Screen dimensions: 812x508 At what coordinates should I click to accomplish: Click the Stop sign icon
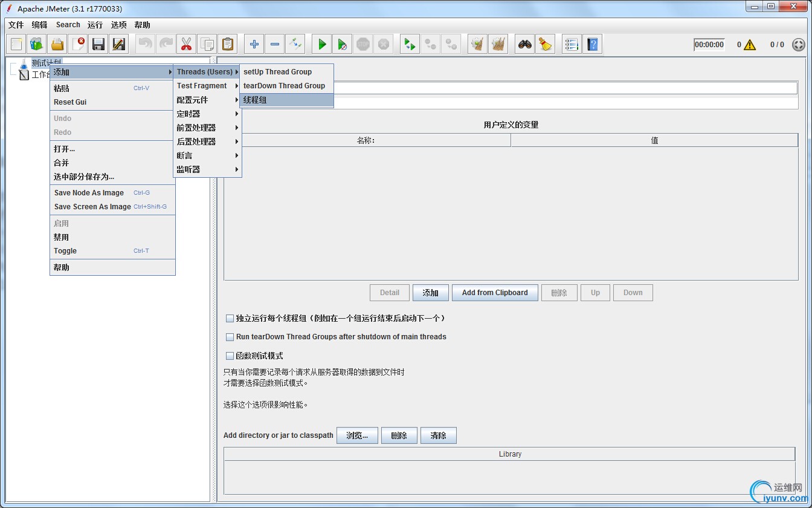pos(363,44)
